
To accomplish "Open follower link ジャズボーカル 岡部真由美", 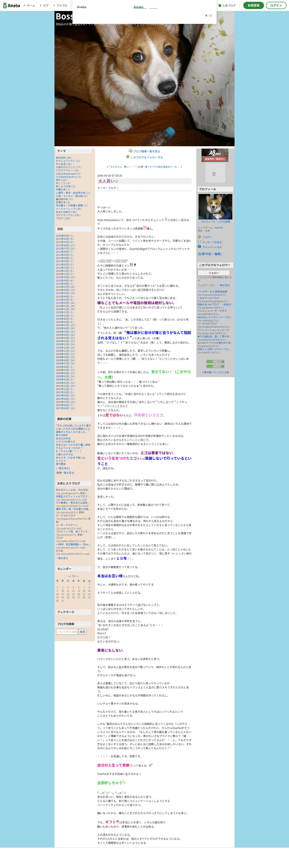I will point(212,291).
